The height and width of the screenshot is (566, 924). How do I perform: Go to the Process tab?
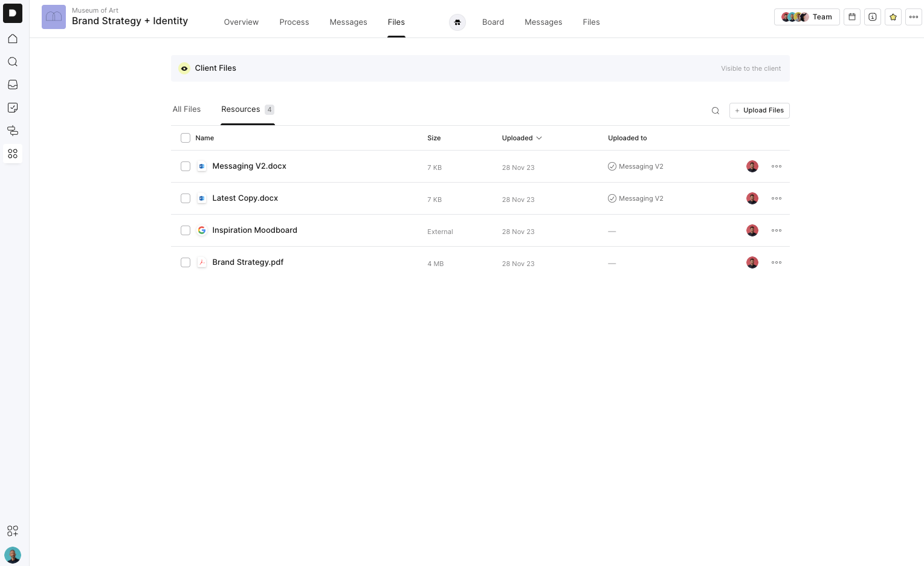click(294, 22)
